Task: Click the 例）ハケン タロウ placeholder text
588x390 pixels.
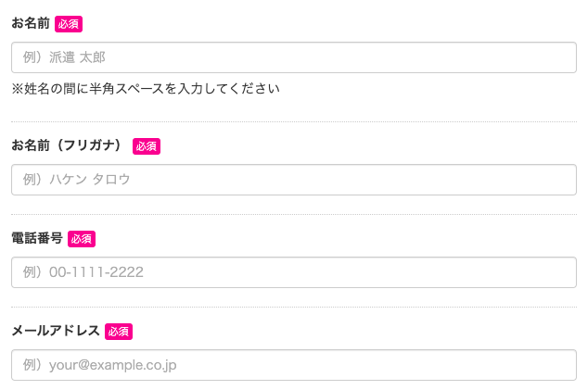Action: tap(77, 180)
